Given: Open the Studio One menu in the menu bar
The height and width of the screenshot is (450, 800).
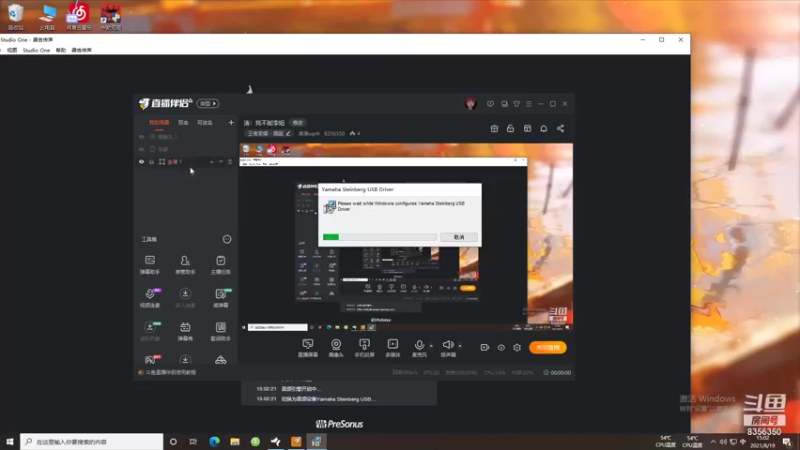Looking at the screenshot, I should tap(36, 50).
